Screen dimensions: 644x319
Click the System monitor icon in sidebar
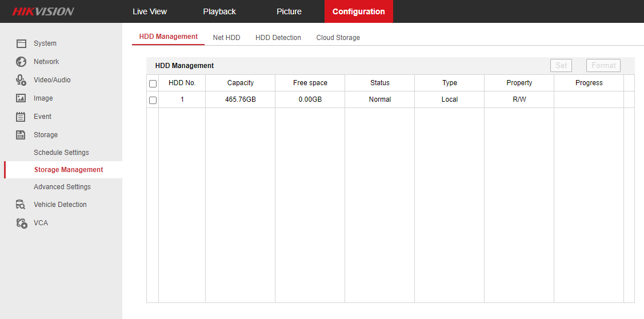pos(21,43)
